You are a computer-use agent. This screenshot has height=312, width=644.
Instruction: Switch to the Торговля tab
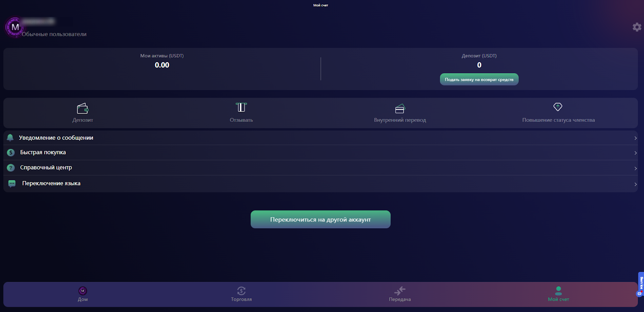[241, 294]
